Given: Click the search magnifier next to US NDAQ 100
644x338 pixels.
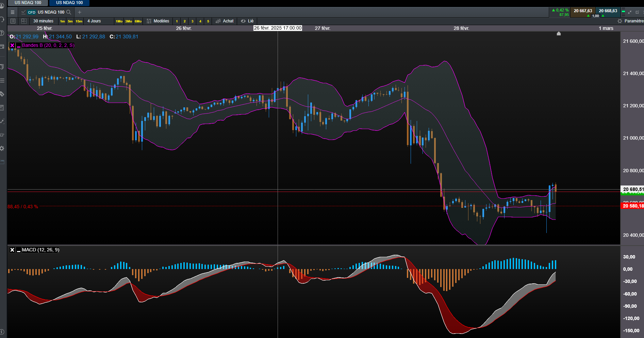Looking at the screenshot, I should [x=69, y=12].
